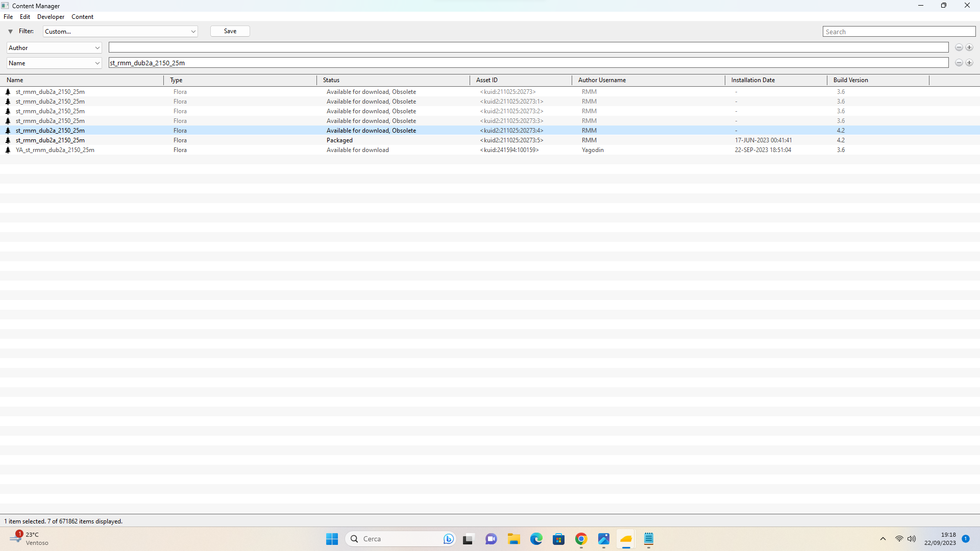Collapse the filter panel with the triangle toggle
This screenshot has width=980, height=551.
tap(10, 32)
